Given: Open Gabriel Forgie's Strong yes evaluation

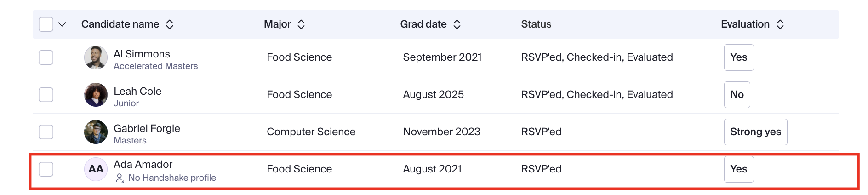Looking at the screenshot, I should pos(756,132).
